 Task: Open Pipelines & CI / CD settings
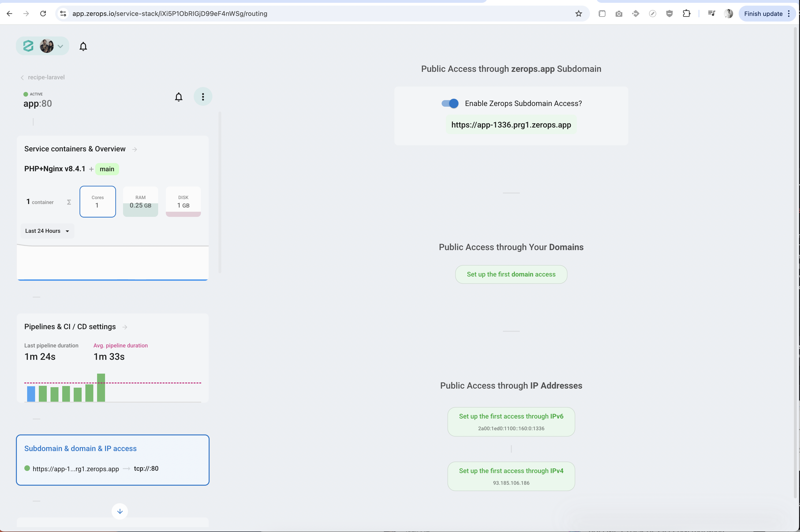[70, 327]
